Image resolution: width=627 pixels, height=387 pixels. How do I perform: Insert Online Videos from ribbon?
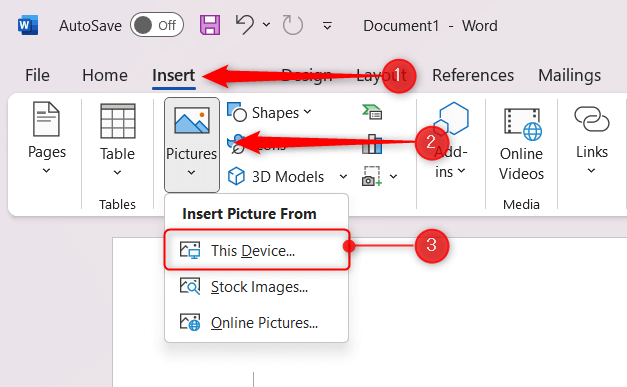tap(521, 144)
